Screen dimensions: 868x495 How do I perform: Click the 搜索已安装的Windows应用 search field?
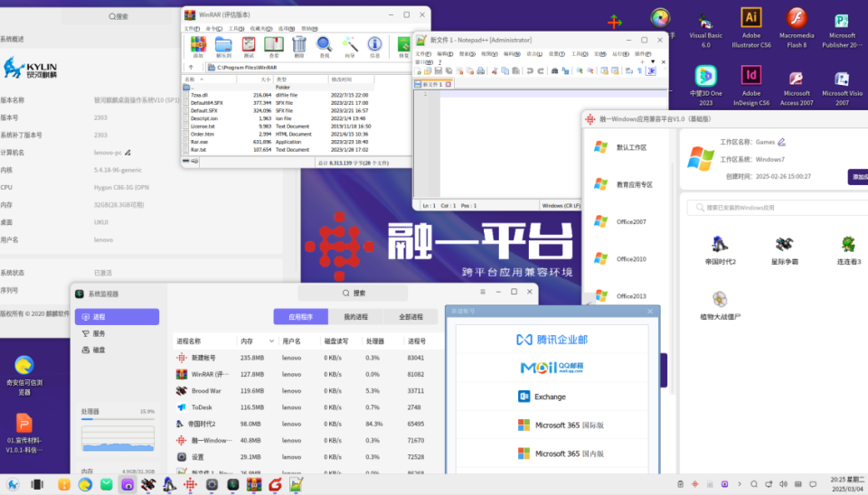778,208
